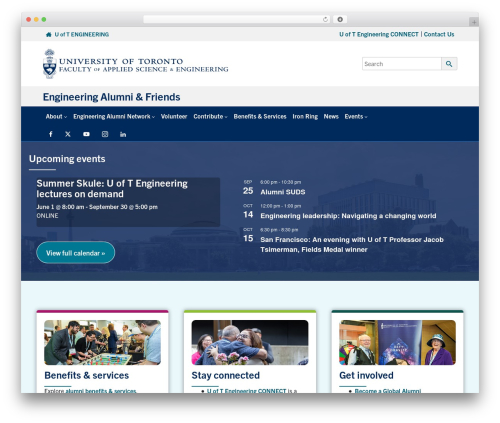Open U of T Engineering CONNECT top link
The width and height of the screenshot is (500, 423).
[x=379, y=34]
